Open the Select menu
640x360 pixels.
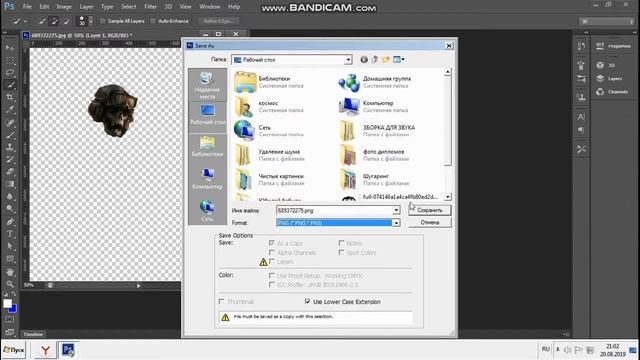(x=129, y=7)
